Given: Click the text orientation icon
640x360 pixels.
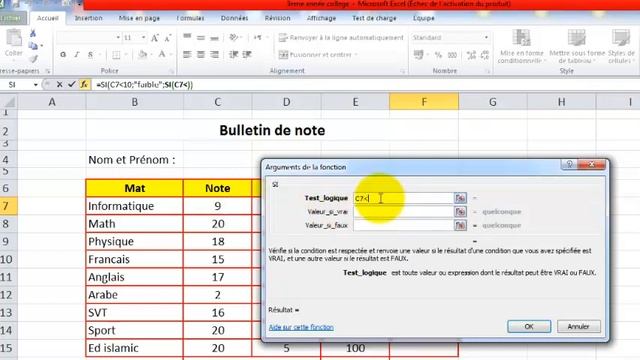Looking at the screenshot, I should pos(233,37).
